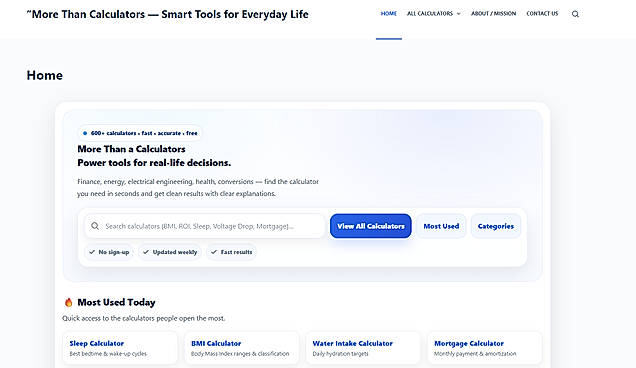Open the Contact Us menu link
The height and width of the screenshot is (368, 636).
(542, 14)
